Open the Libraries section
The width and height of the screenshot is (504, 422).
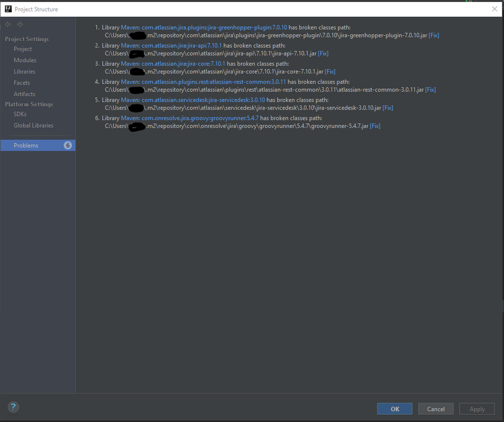pos(24,71)
